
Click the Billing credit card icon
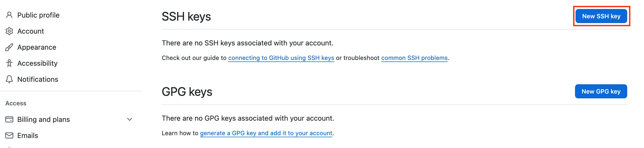[9, 119]
